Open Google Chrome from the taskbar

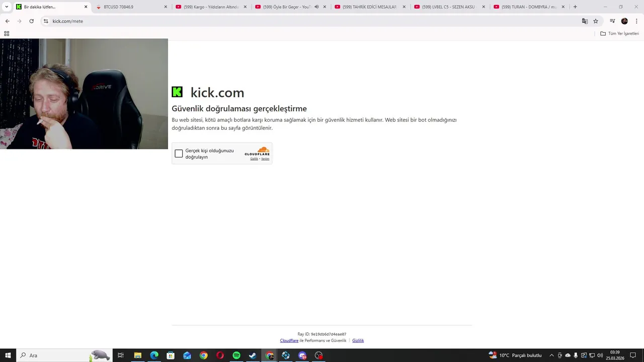[203, 355]
